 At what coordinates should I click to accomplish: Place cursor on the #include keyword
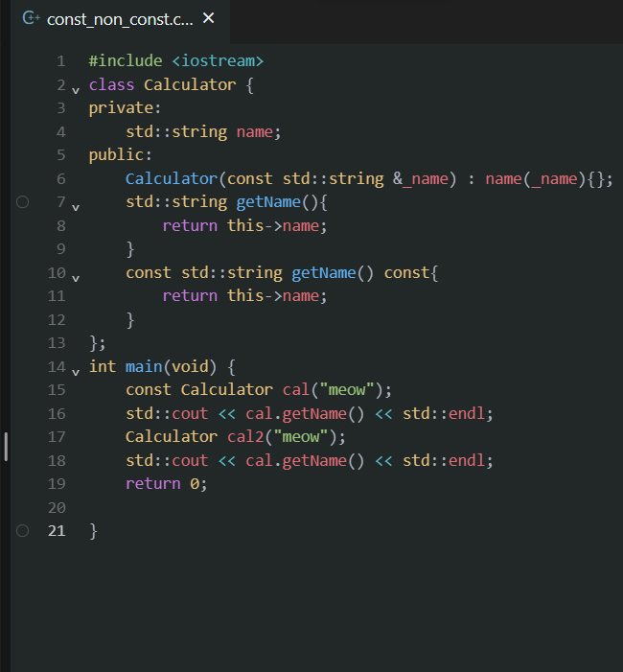pyautogui.click(x=126, y=61)
